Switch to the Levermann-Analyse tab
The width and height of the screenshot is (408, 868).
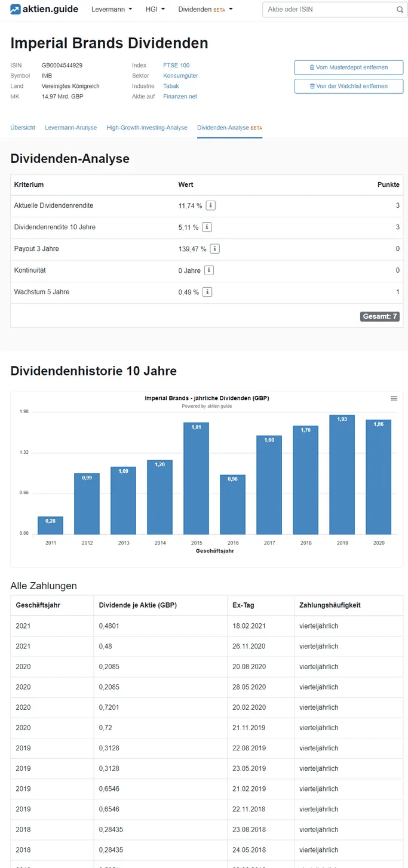[70, 128]
